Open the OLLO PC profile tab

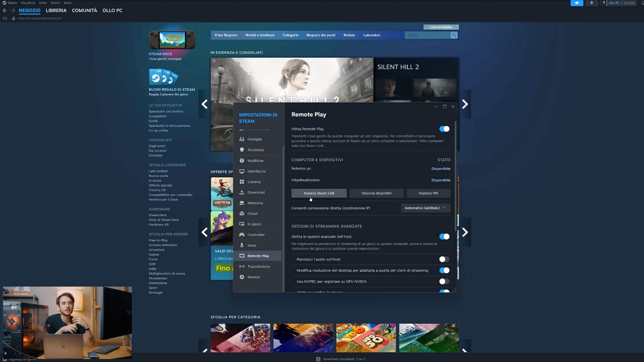112,10
